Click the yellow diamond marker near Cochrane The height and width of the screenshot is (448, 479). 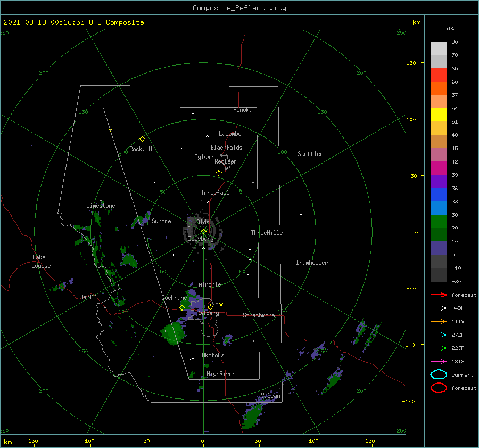(x=182, y=308)
